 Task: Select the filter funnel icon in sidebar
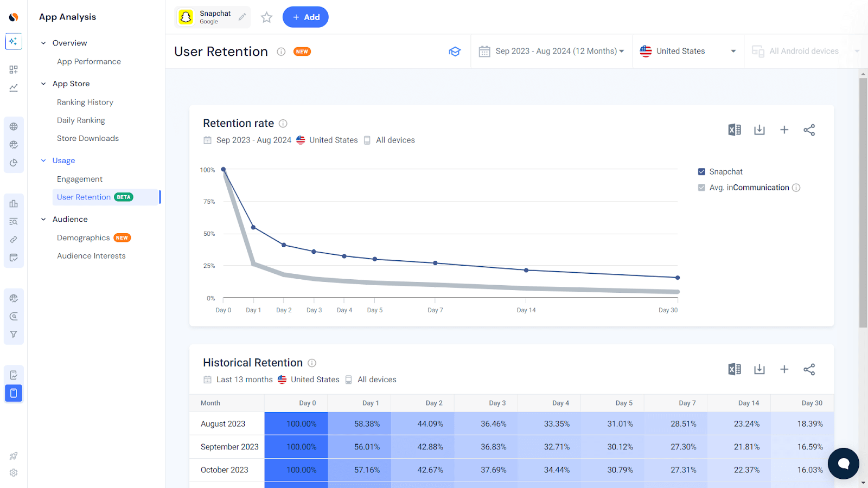tap(14, 334)
